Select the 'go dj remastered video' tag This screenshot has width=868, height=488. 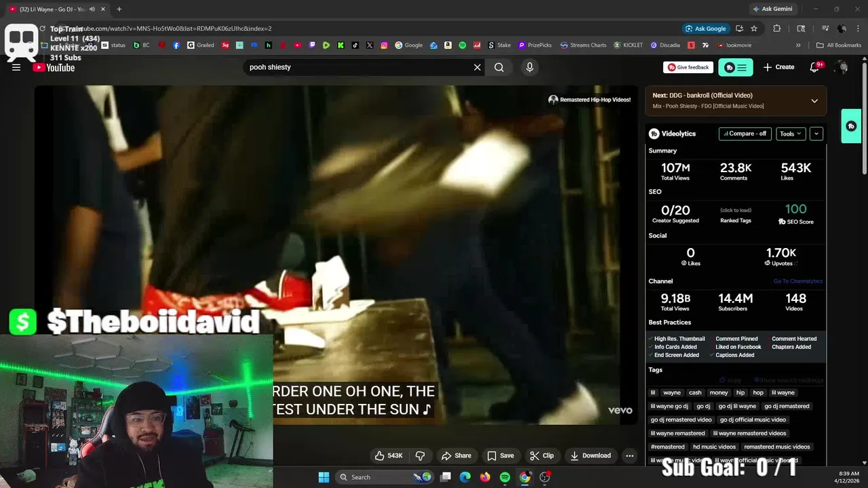pos(681,420)
